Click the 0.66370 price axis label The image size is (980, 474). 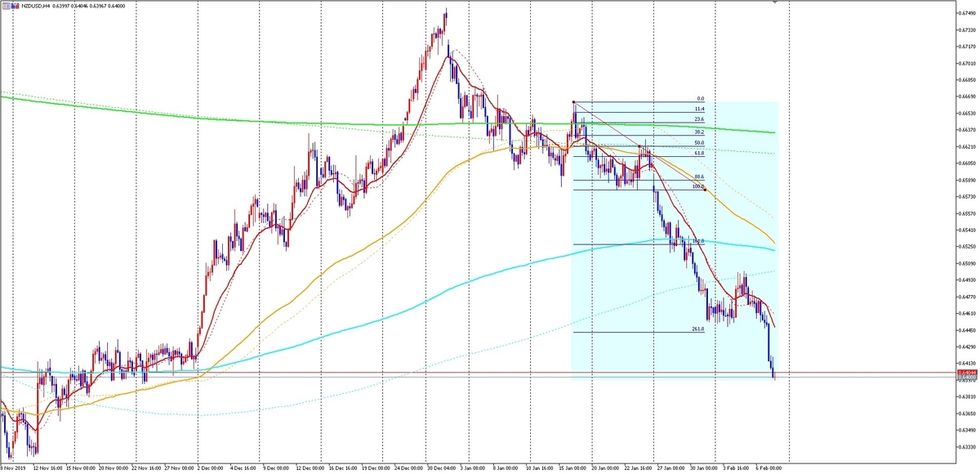(x=967, y=130)
